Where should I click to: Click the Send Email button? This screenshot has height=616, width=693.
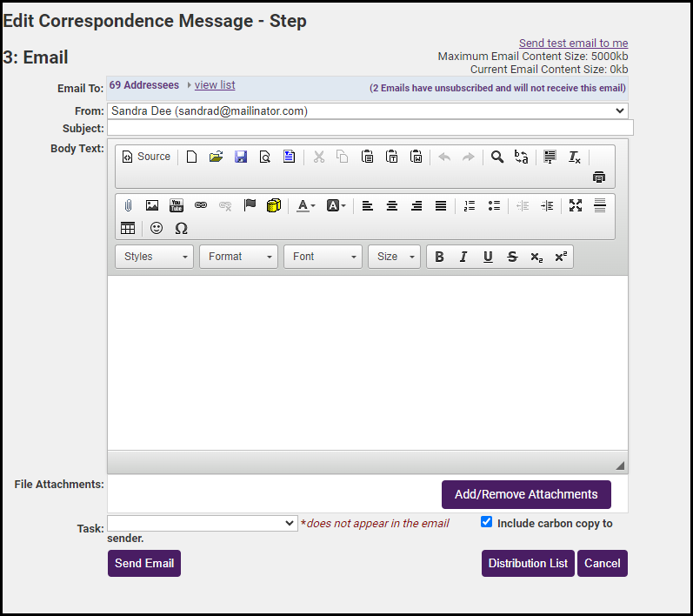point(144,563)
